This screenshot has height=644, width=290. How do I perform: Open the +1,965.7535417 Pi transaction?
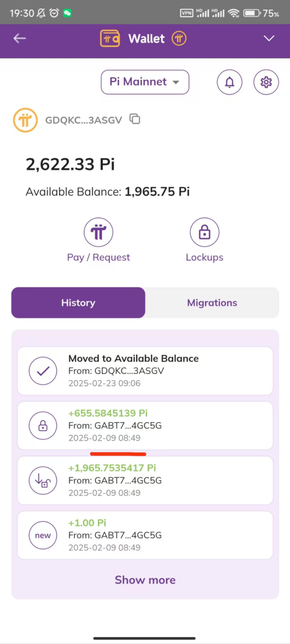point(145,480)
